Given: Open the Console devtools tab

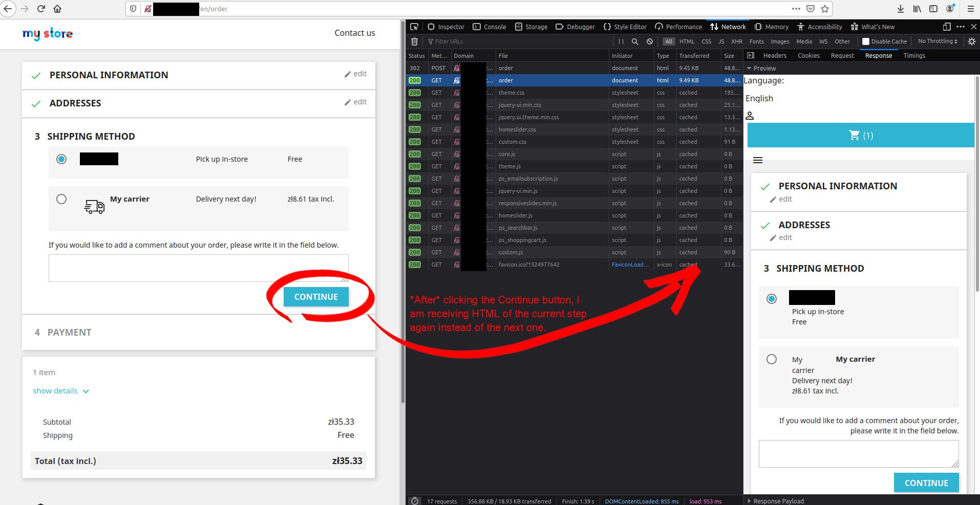Looking at the screenshot, I should (x=489, y=27).
